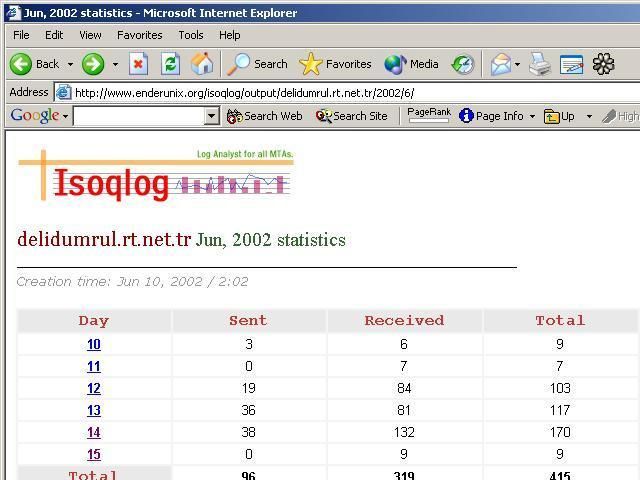Screen dimensions: 640x480
Task: Expand the Google search box dropdown
Action: 211,116
